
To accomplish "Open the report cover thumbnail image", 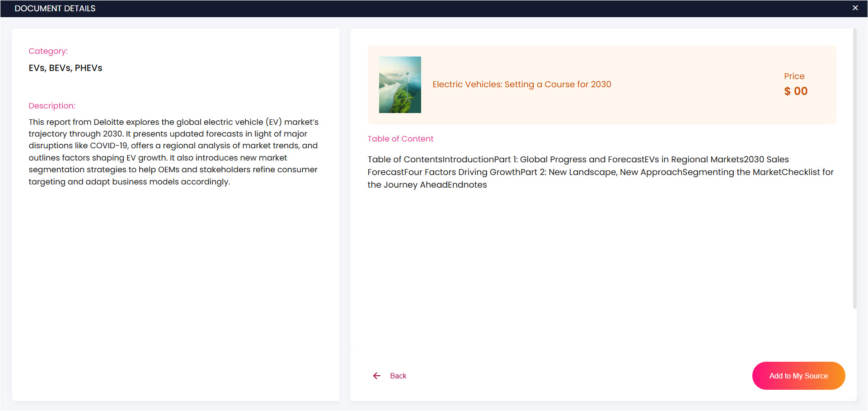I will tap(400, 85).
